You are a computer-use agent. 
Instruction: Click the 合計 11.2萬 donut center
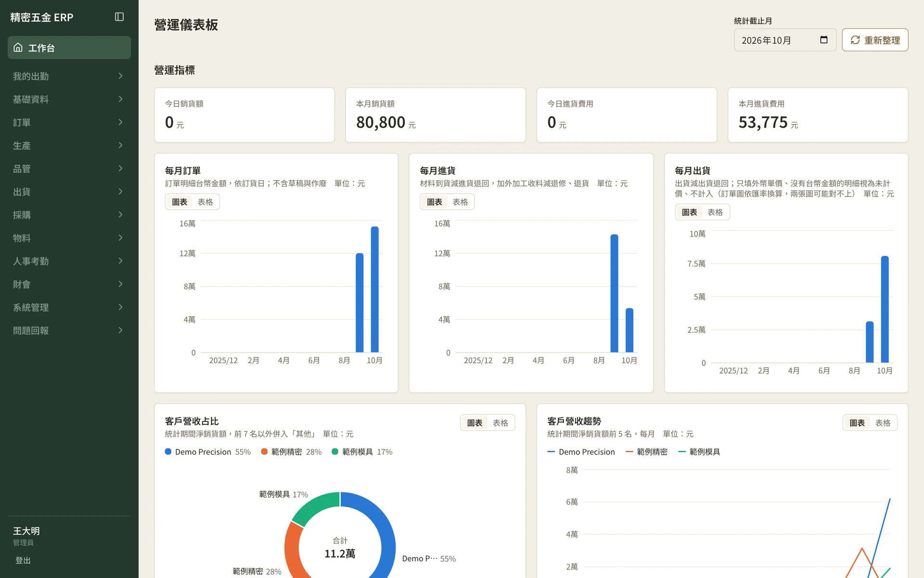coord(340,548)
